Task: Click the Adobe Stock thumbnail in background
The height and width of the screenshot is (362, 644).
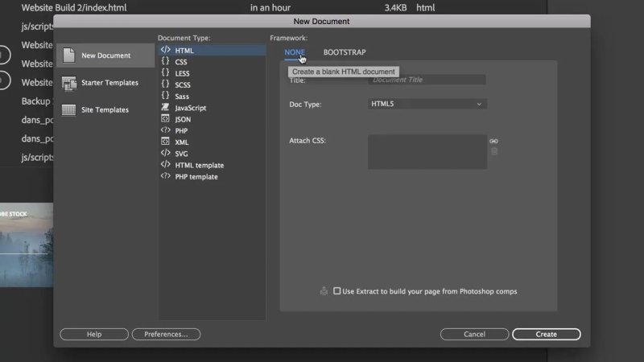Action: pyautogui.click(x=27, y=245)
